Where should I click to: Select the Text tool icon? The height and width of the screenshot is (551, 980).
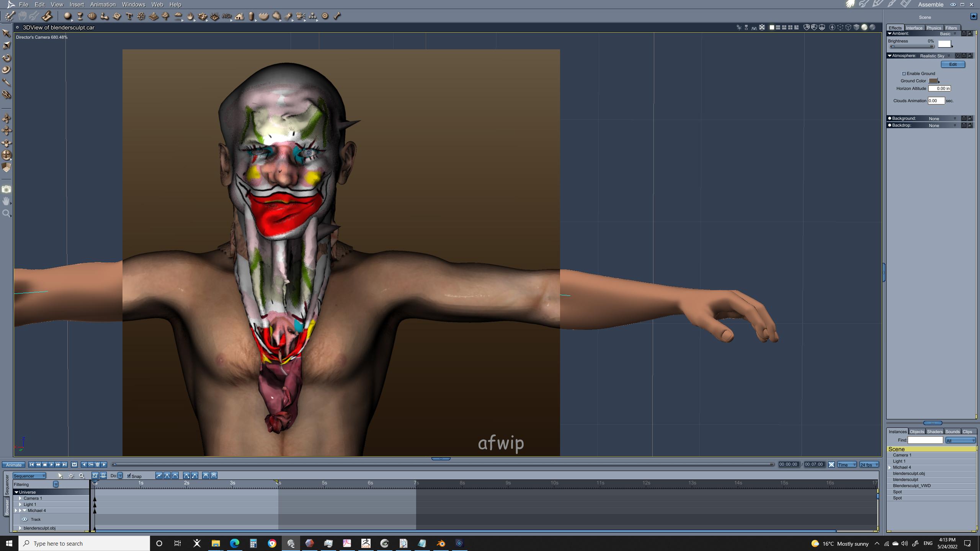[129, 16]
